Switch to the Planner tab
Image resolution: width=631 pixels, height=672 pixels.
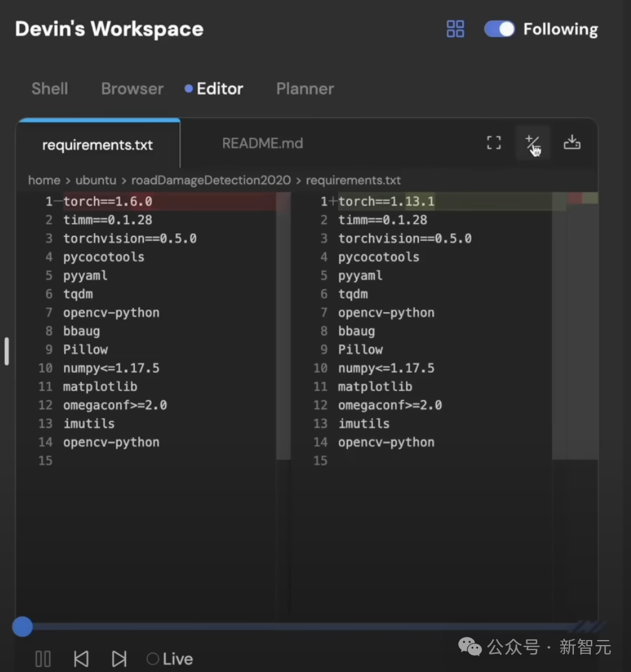point(305,88)
